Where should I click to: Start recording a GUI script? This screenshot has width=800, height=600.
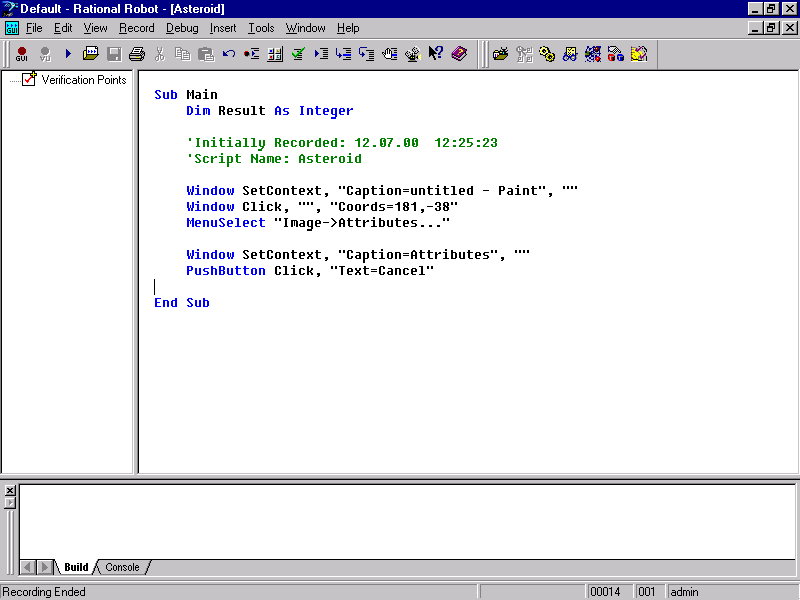(x=21, y=54)
